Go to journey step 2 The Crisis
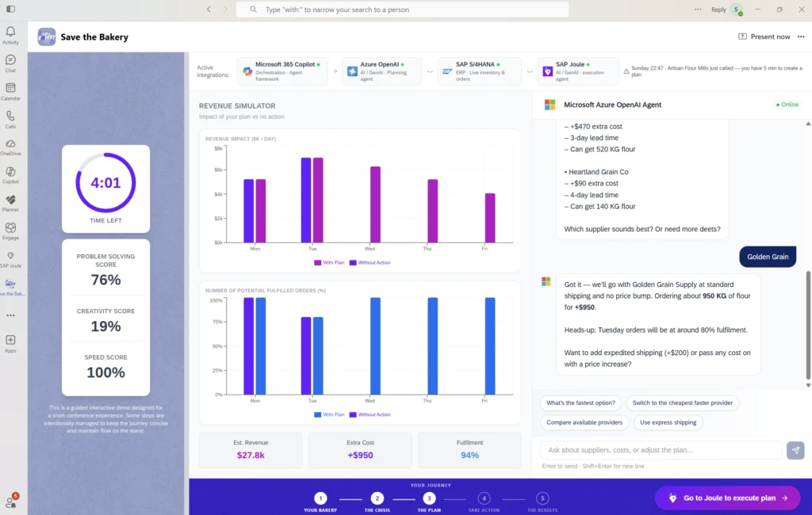The image size is (812, 515). pos(377,498)
